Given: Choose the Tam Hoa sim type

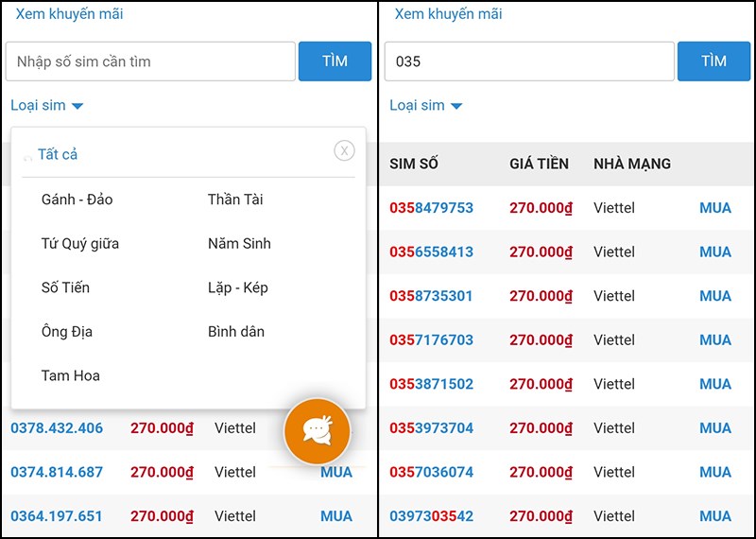Looking at the screenshot, I should point(70,375).
